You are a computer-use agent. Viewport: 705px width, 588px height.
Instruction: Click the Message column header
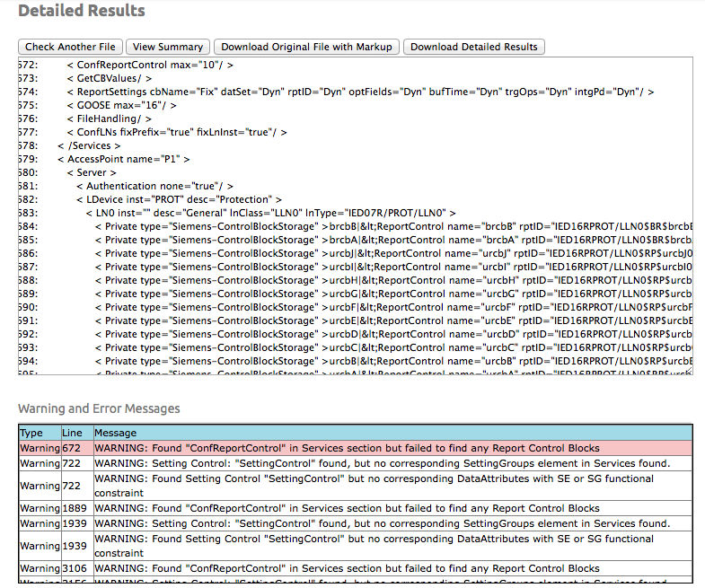(392, 433)
